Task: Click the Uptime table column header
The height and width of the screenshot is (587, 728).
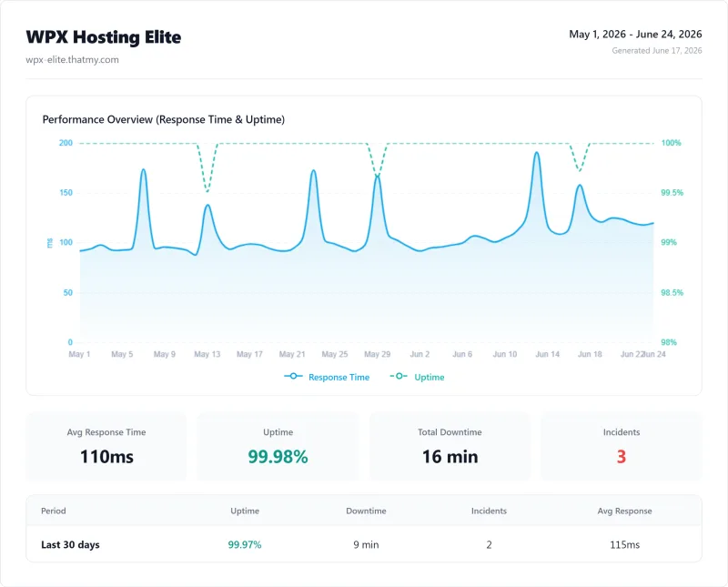Action: tap(245, 511)
